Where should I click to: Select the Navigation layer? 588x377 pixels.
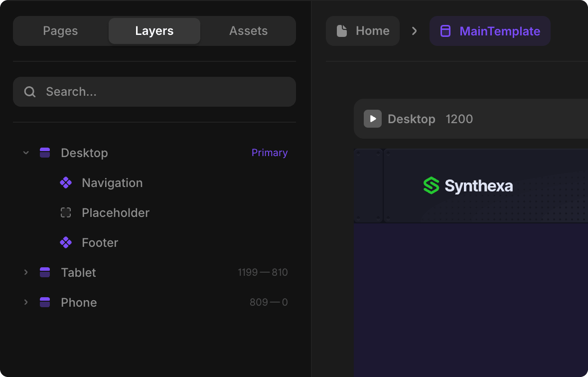pyautogui.click(x=112, y=183)
